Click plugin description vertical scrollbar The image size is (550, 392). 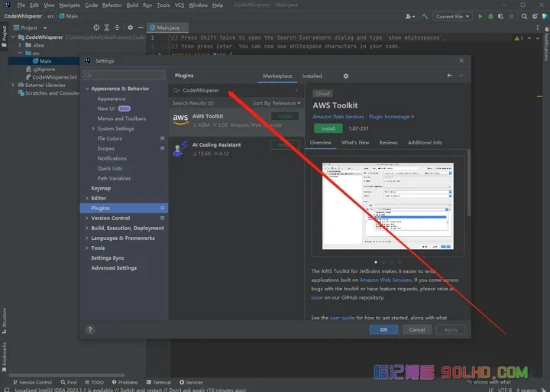[x=469, y=183]
